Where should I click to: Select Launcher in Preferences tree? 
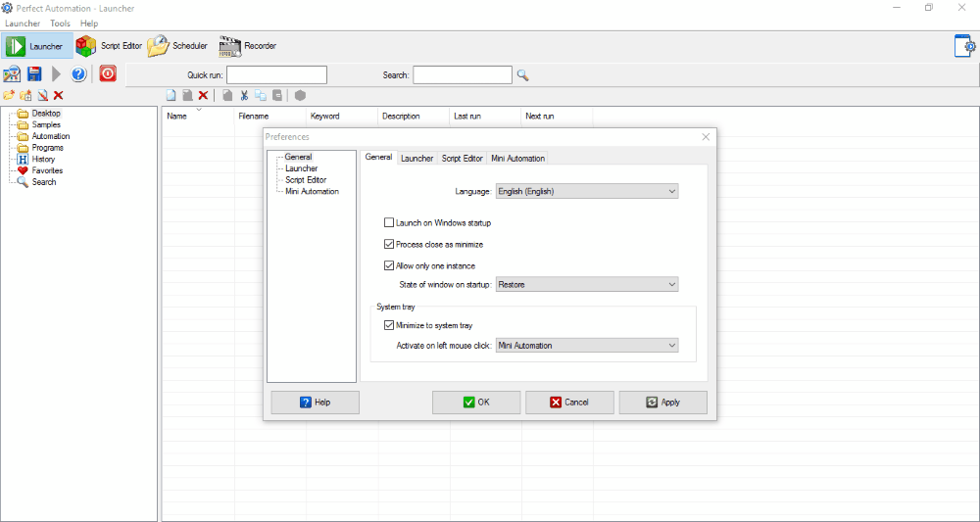pyautogui.click(x=301, y=168)
